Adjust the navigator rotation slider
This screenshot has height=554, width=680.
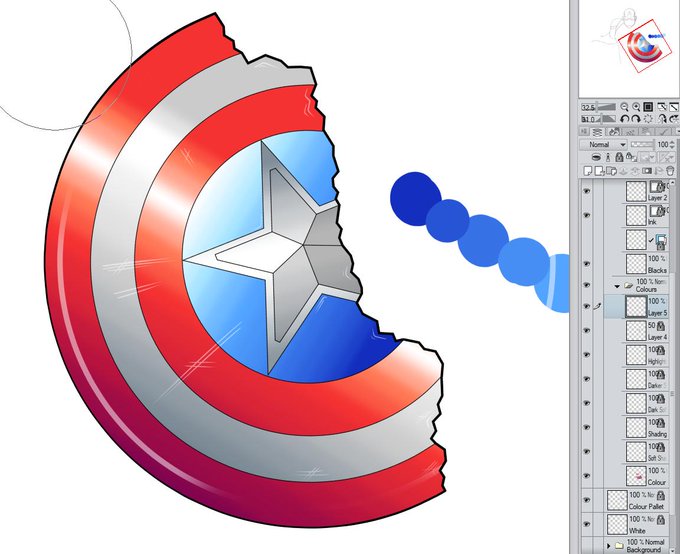tap(598, 118)
